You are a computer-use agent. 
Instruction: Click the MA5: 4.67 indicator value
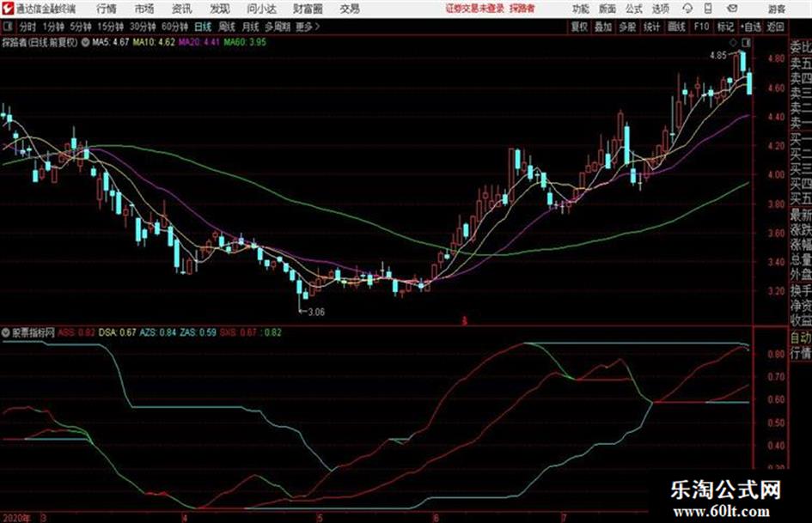110,42
